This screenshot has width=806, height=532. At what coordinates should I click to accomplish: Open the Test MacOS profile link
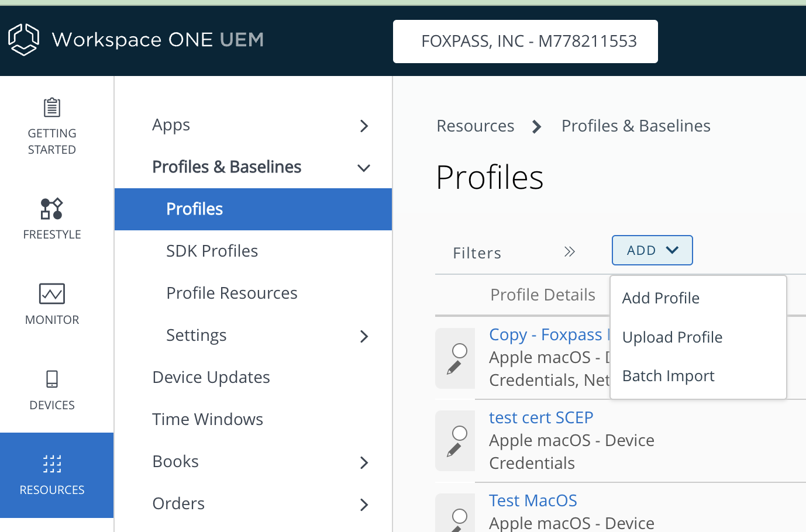[x=533, y=500]
